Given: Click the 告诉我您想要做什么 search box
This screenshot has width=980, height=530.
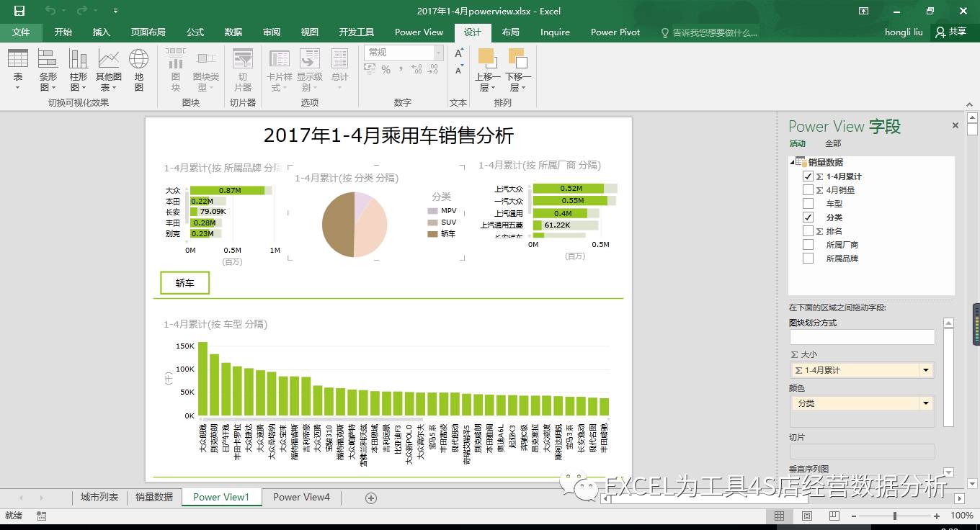Looking at the screenshot, I should point(709,32).
